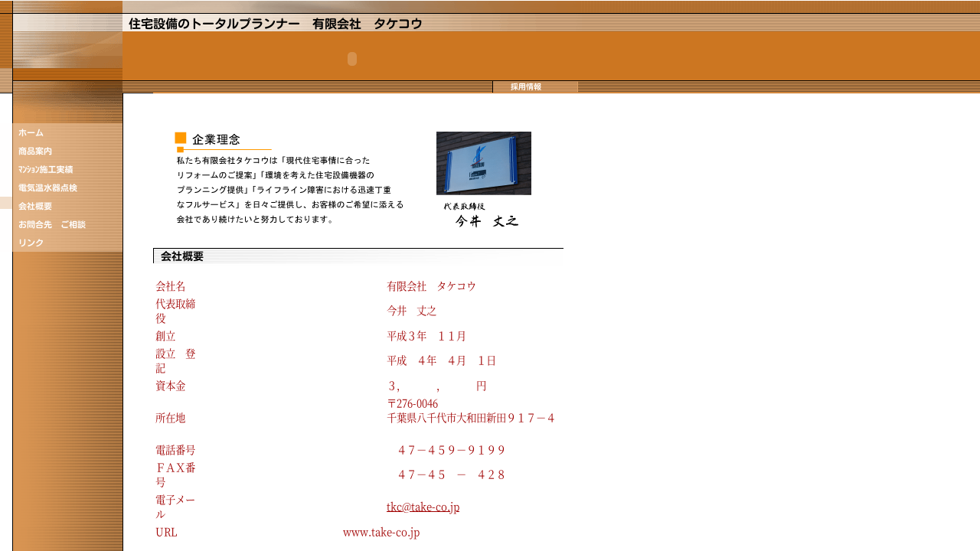Image resolution: width=980 pixels, height=551 pixels.
Task: Click the small rounded marker in orange banner
Action: 352,59
